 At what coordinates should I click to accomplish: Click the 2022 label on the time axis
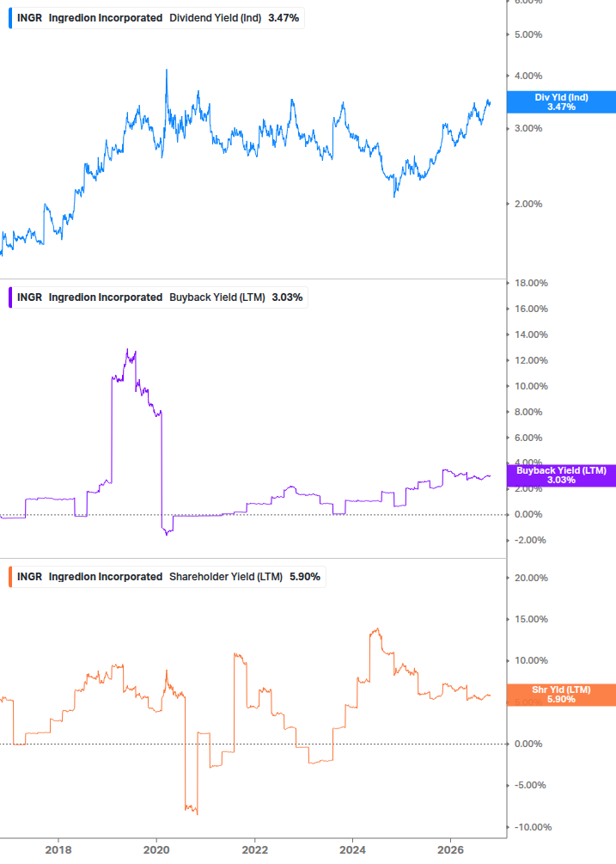tap(255, 849)
